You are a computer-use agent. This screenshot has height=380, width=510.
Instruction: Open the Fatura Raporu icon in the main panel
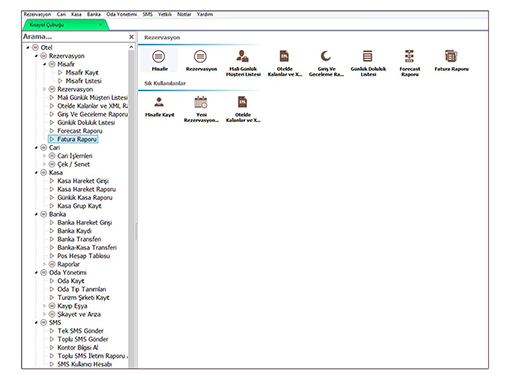pyautogui.click(x=451, y=56)
